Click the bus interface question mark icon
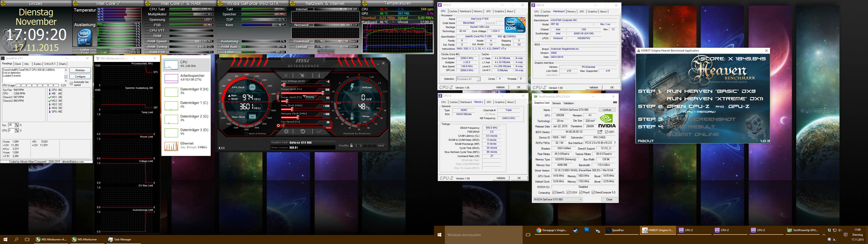The width and height of the screenshot is (868, 244). pyautogui.click(x=615, y=143)
